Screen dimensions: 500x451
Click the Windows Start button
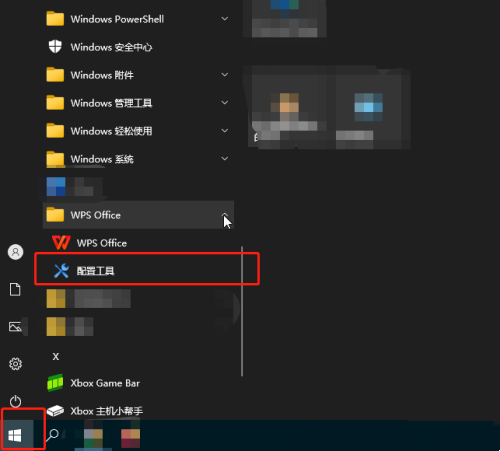(x=15, y=435)
